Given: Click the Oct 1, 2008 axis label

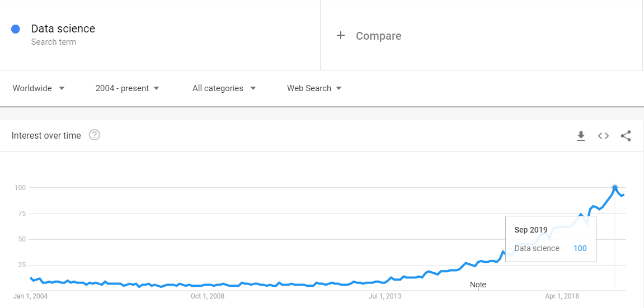Looking at the screenshot, I should click(208, 296).
